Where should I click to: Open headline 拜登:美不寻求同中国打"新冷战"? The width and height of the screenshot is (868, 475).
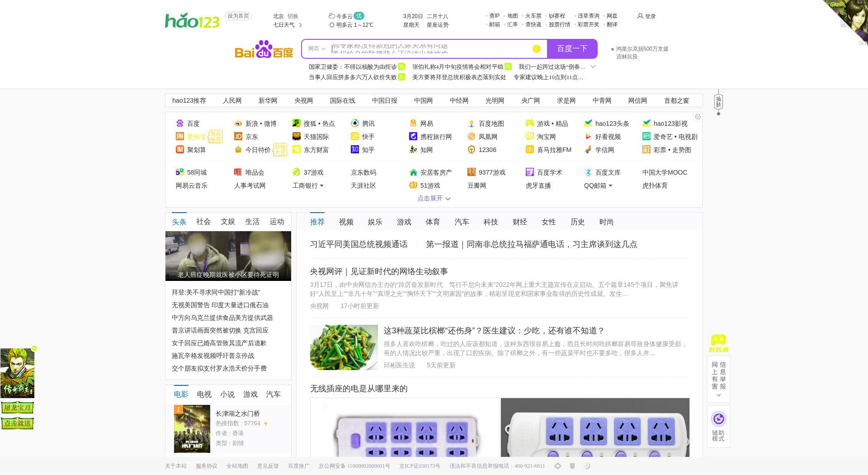point(216,292)
